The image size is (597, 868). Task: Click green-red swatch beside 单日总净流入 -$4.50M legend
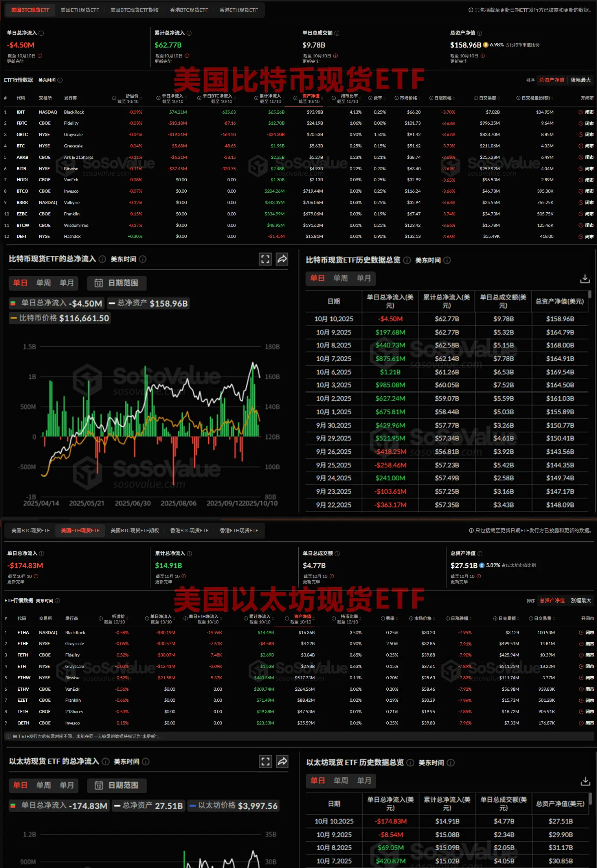(13, 303)
